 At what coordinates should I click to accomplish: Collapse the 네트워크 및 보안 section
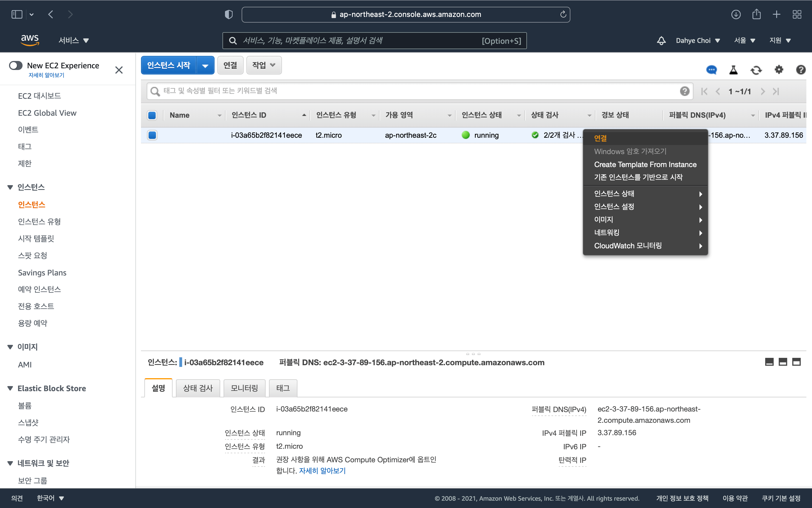10,463
